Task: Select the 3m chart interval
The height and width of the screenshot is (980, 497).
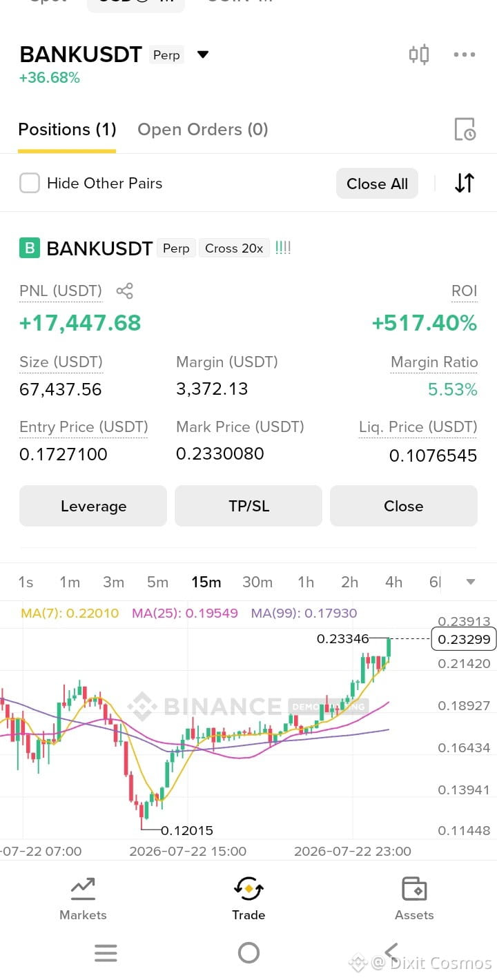Action: [x=113, y=582]
